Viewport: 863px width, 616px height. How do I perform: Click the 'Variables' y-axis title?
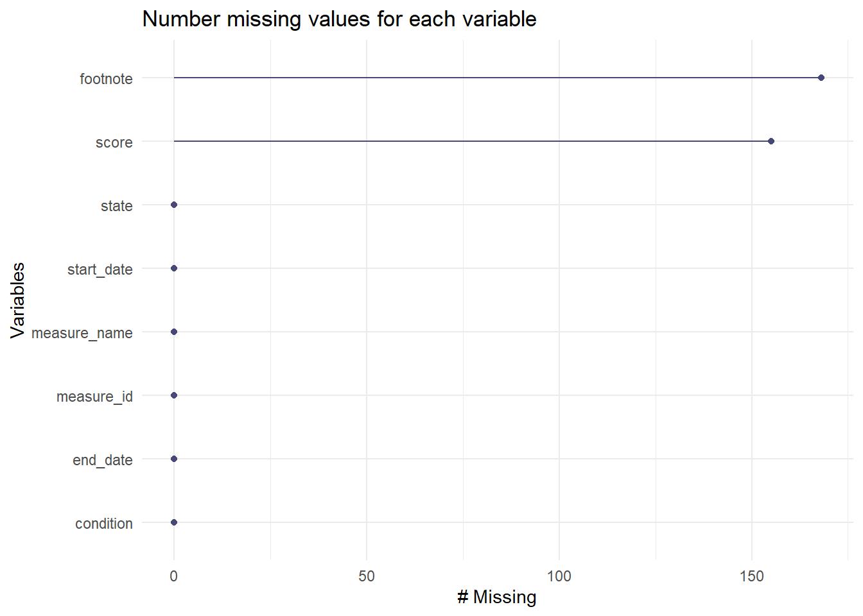(17, 300)
